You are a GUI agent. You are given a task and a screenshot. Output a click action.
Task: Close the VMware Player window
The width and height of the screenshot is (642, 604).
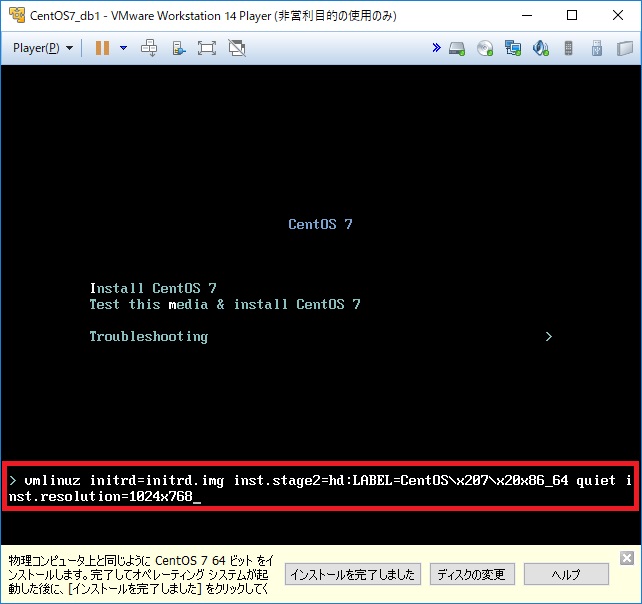click(x=618, y=16)
